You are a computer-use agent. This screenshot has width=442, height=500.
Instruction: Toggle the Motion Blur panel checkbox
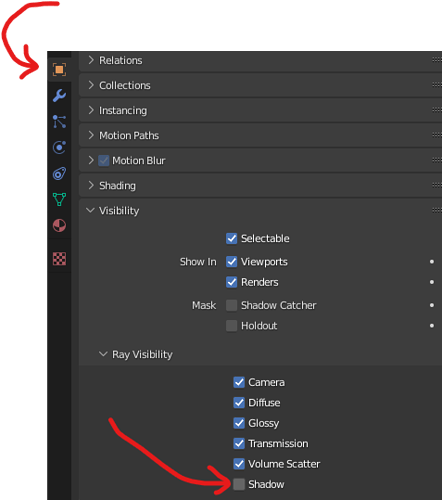104,161
